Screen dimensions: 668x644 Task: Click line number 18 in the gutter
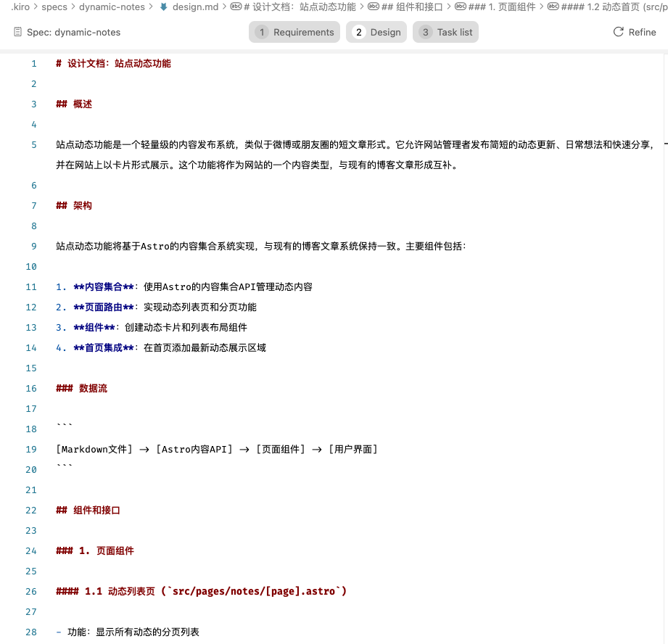(x=31, y=429)
